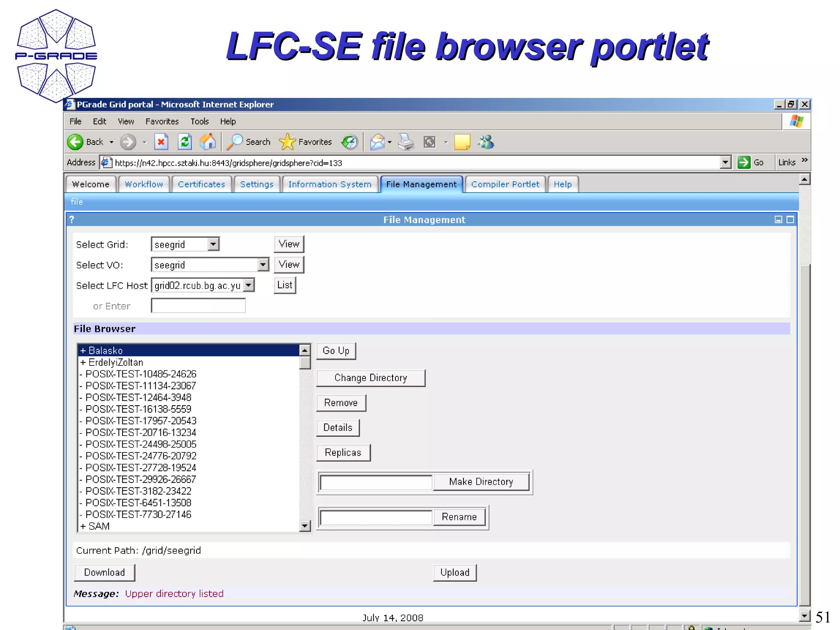This screenshot has width=840, height=630.
Task: Click the Go Up button
Action: coord(336,351)
